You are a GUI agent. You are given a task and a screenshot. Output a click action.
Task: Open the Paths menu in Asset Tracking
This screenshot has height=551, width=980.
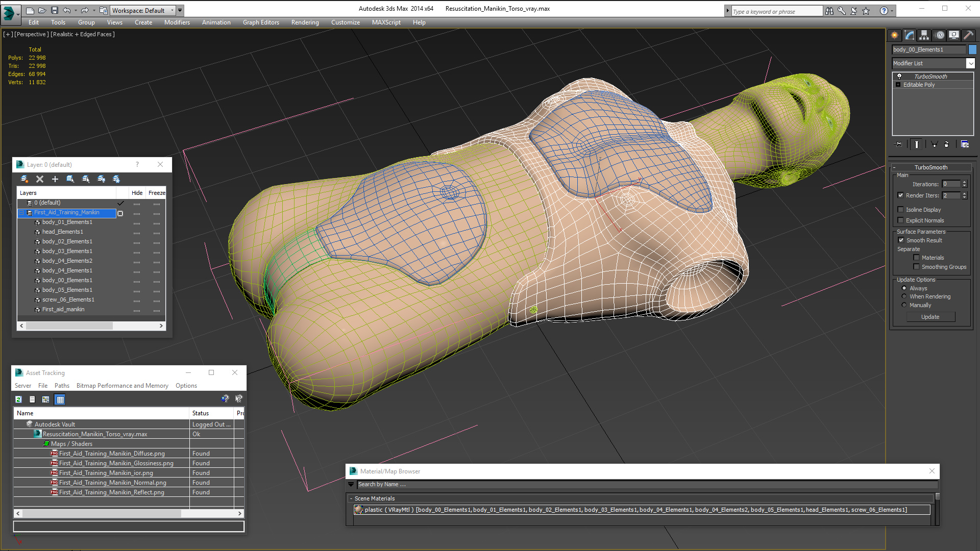(62, 386)
